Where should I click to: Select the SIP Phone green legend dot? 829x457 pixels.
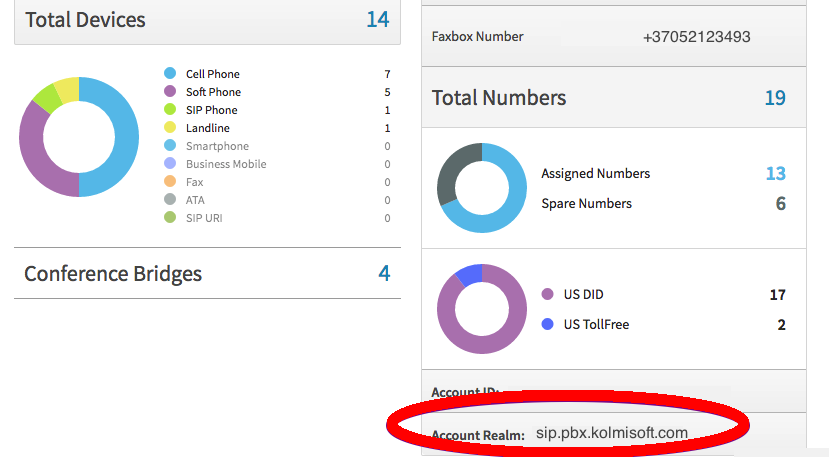click(x=170, y=110)
